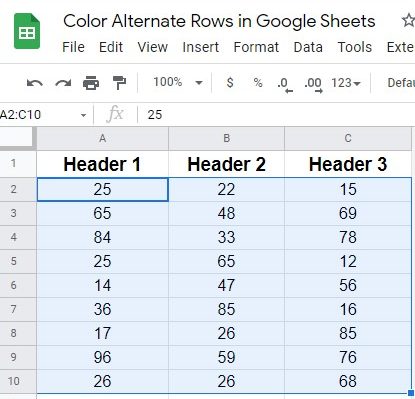
Task: Select column A header
Action: click(x=103, y=138)
